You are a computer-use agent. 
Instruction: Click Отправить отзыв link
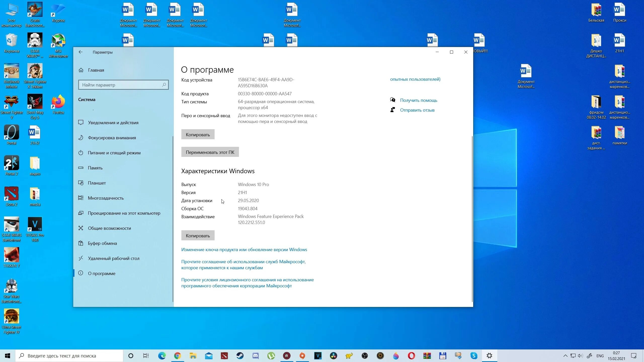click(x=417, y=110)
